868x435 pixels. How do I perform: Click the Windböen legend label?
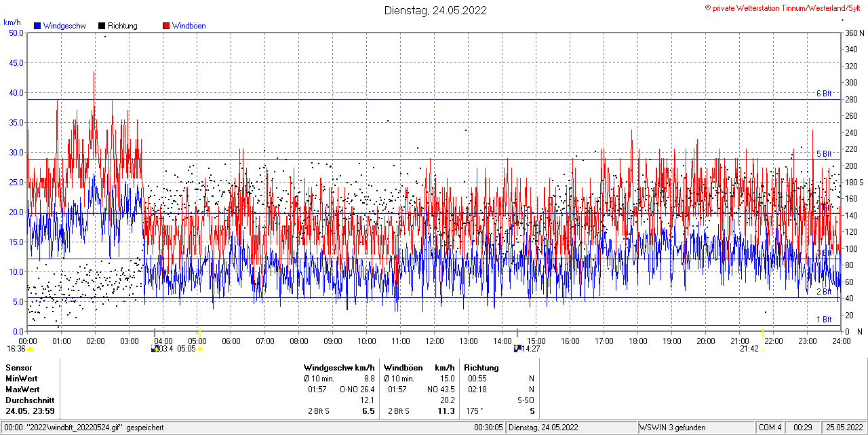coord(189,26)
